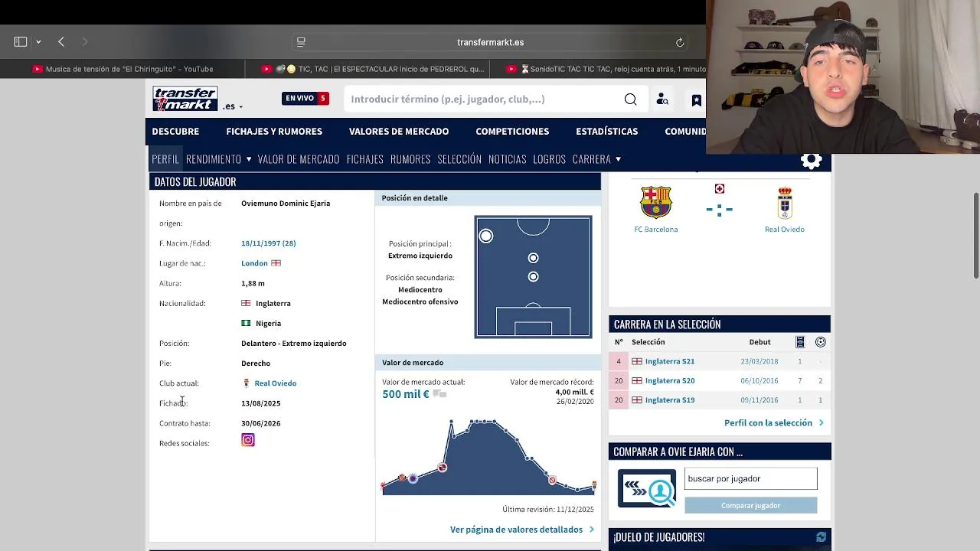Open the advanced person search icon

tap(662, 99)
